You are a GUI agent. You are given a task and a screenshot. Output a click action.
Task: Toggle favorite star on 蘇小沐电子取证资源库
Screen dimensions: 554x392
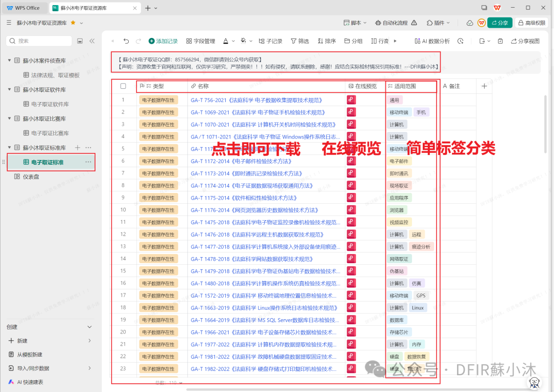(73, 23)
